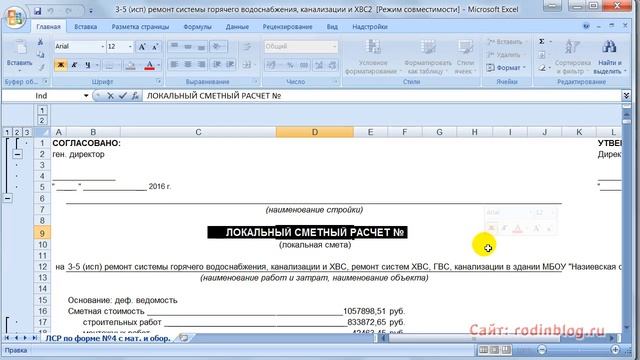Show outline level 3 rows
This screenshot has width=640, height=360.
pos(27,132)
